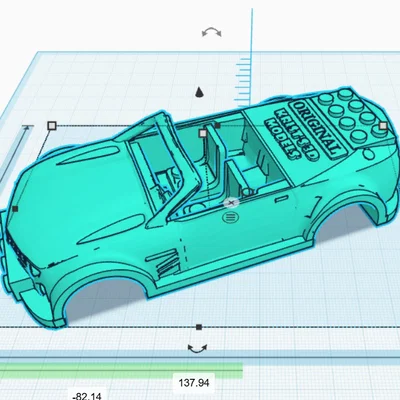Click the bottom curved rotation arrow handle
This screenshot has width=400, height=400.
click(x=197, y=349)
